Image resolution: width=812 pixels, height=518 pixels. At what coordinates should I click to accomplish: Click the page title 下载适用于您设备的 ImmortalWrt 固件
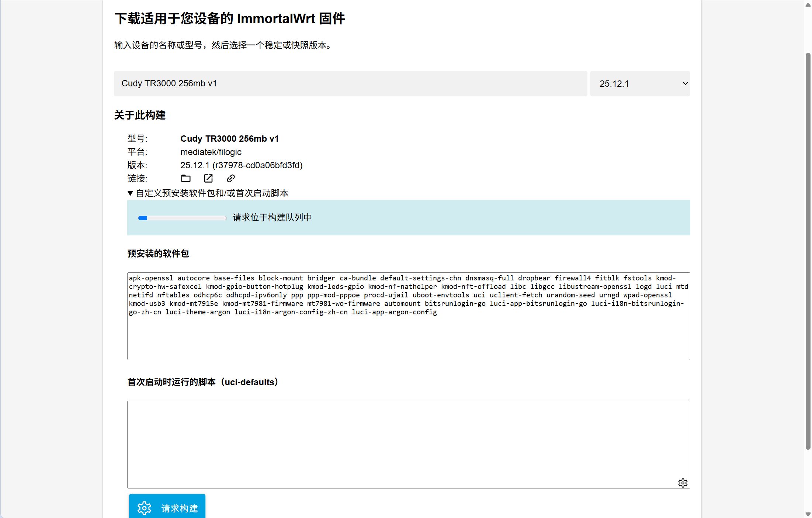pos(230,18)
